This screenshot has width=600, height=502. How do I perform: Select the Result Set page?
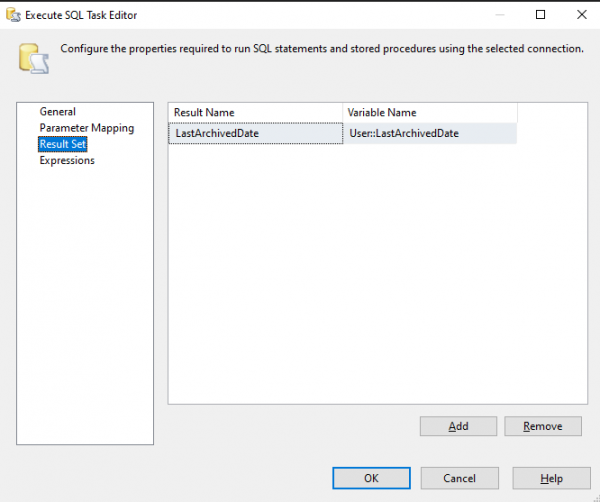pos(63,144)
